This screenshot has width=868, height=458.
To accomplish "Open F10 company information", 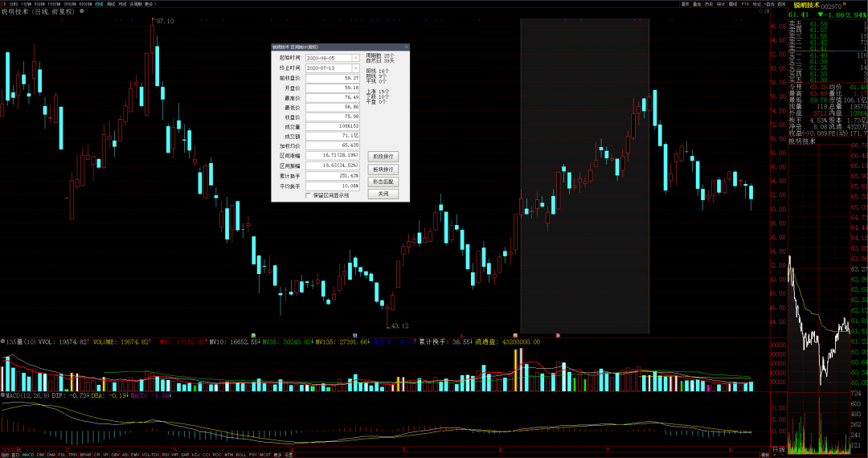I will click(x=744, y=4).
